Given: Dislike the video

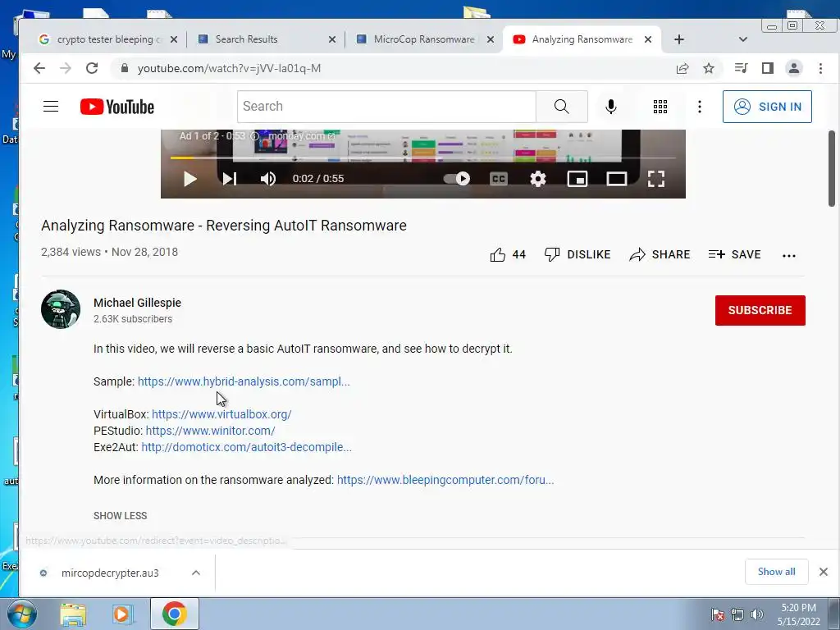Looking at the screenshot, I should pos(577,254).
